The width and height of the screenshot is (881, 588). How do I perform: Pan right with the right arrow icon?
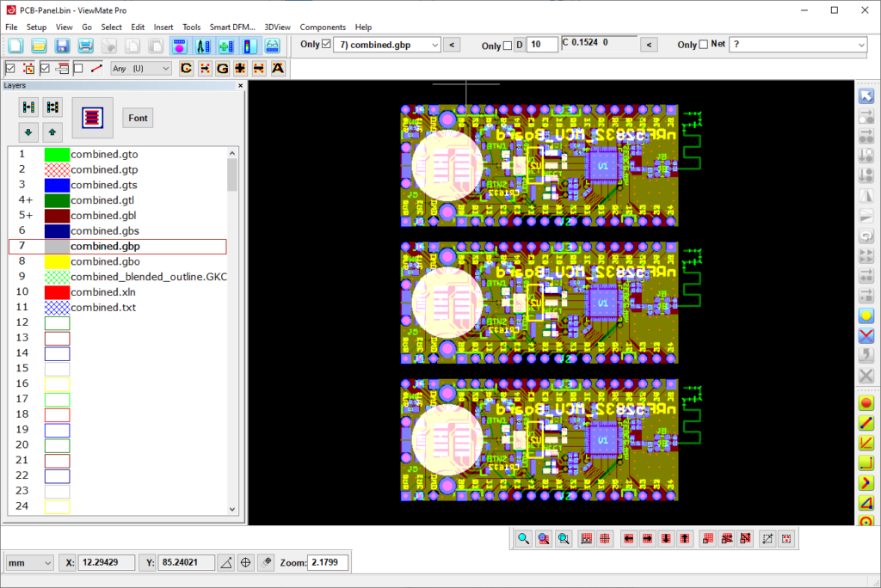(x=647, y=539)
